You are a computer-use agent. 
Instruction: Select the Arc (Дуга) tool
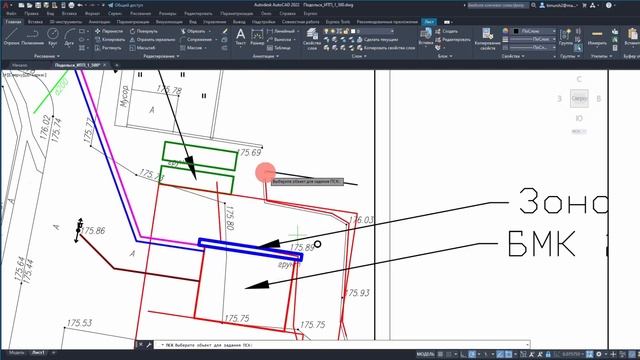click(x=69, y=36)
